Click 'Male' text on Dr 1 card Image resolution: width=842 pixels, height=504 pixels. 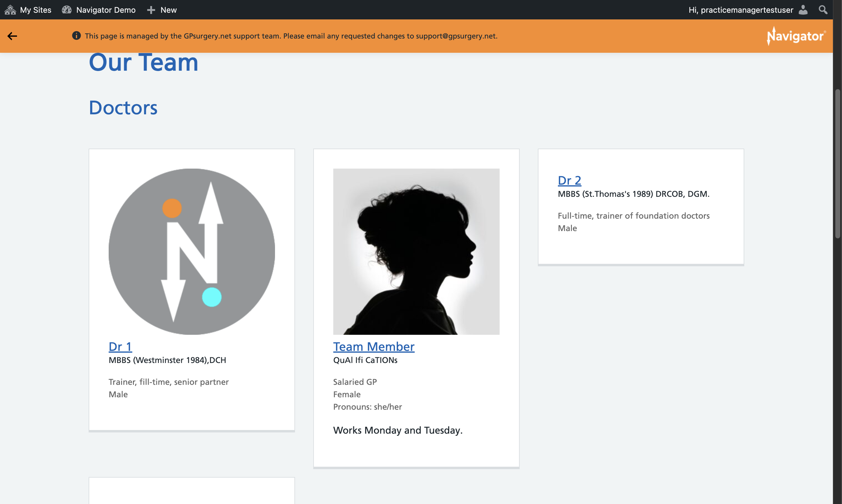[118, 394]
